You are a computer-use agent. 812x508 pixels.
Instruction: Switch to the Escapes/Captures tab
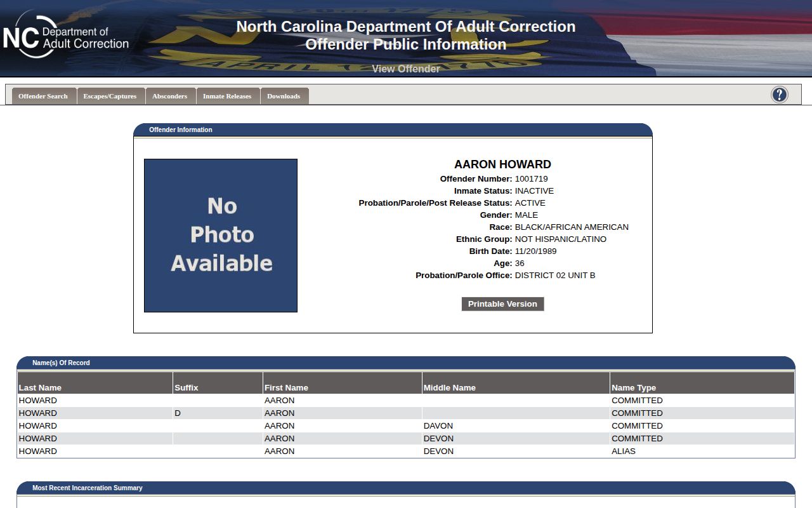click(110, 96)
